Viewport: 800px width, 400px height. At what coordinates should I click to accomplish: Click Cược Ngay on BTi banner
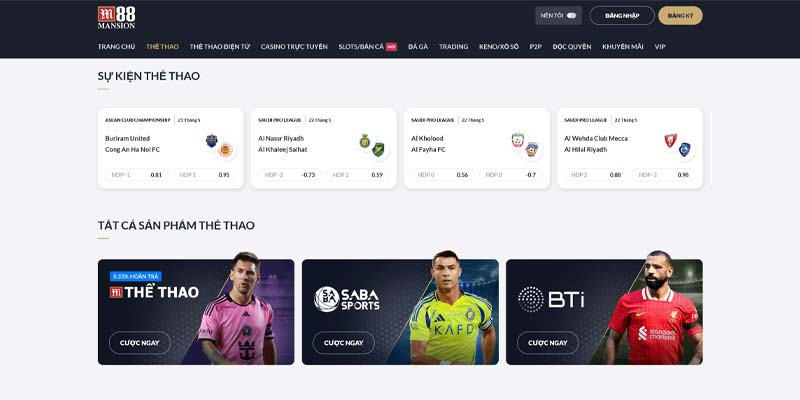click(548, 343)
